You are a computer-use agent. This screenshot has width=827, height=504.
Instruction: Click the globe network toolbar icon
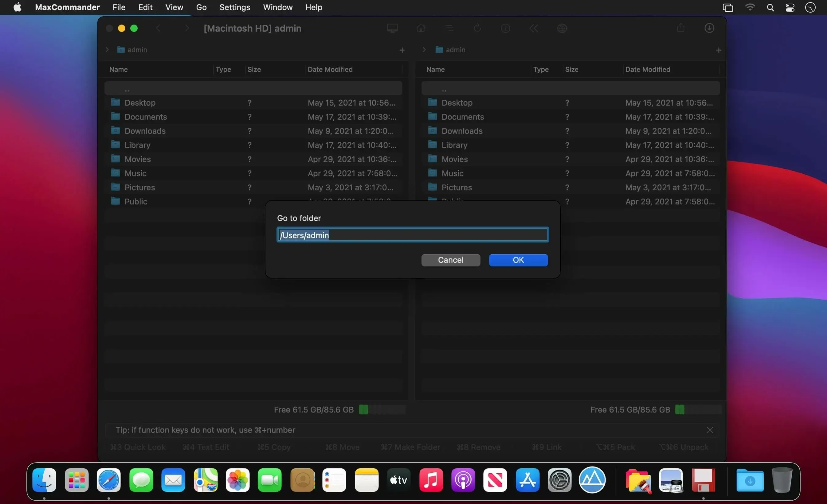562,28
